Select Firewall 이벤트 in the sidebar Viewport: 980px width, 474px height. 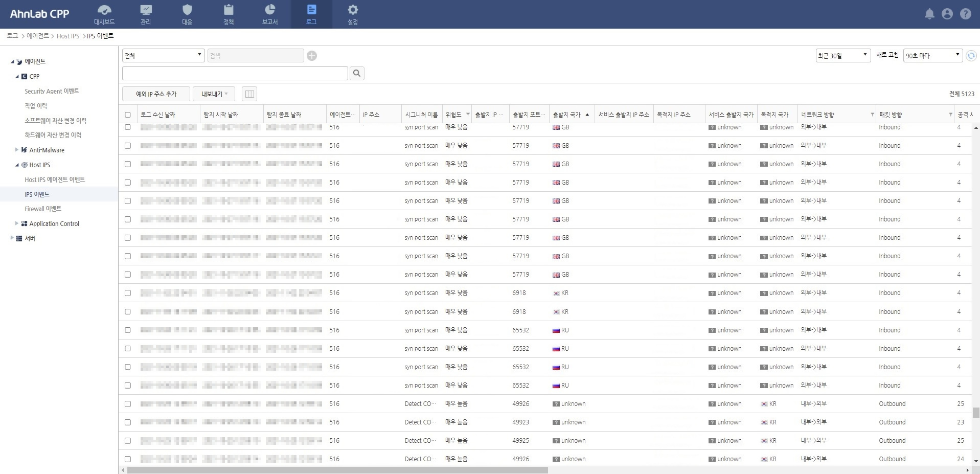click(43, 209)
